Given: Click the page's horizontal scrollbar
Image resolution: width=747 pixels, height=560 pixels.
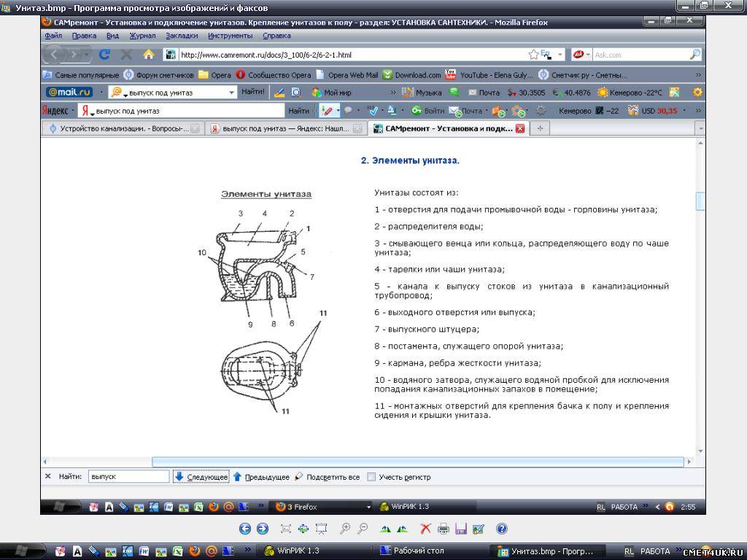Looking at the screenshot, I should click(418, 462).
